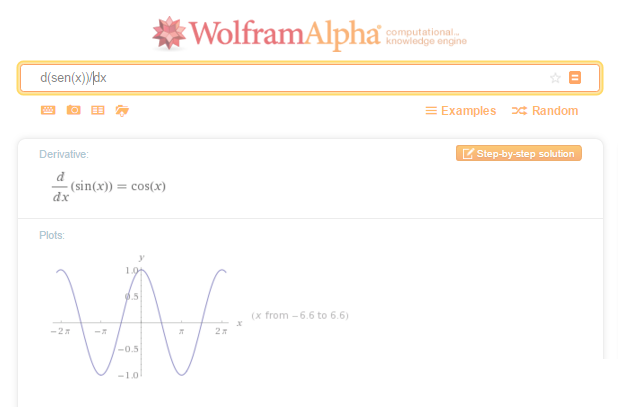Open the file upload folder icon
619x409 pixels.
click(x=122, y=111)
